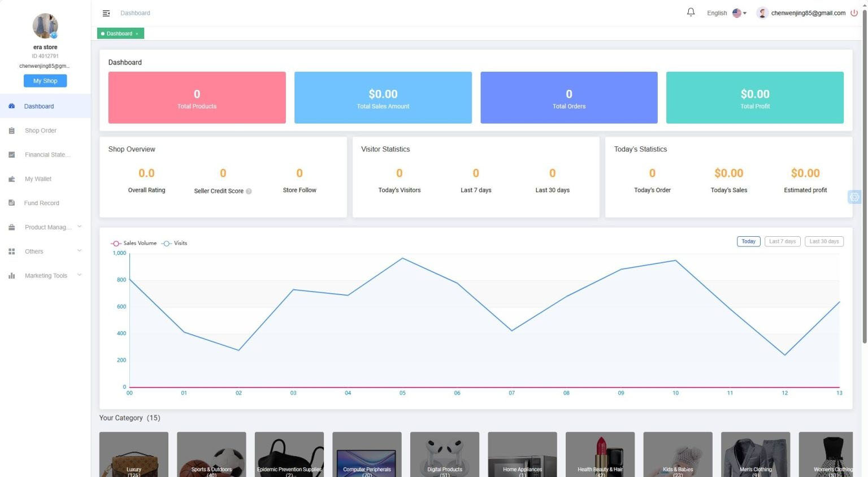Select the Last 30 days chart range

[824, 241]
